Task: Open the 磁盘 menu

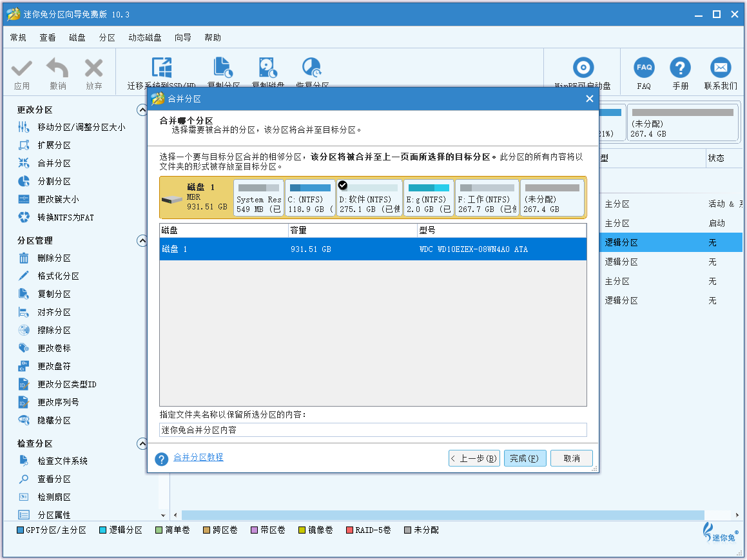Action: pos(77,37)
